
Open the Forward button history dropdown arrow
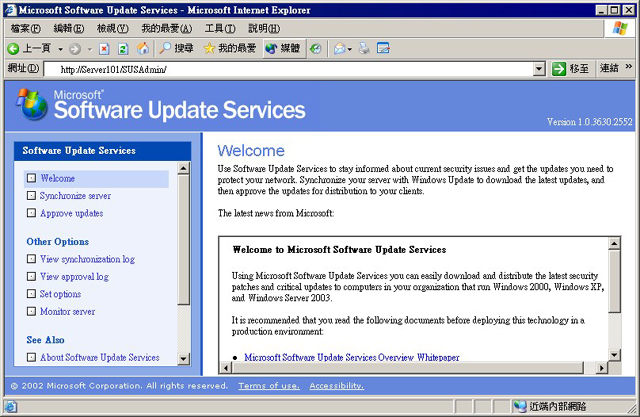90,49
